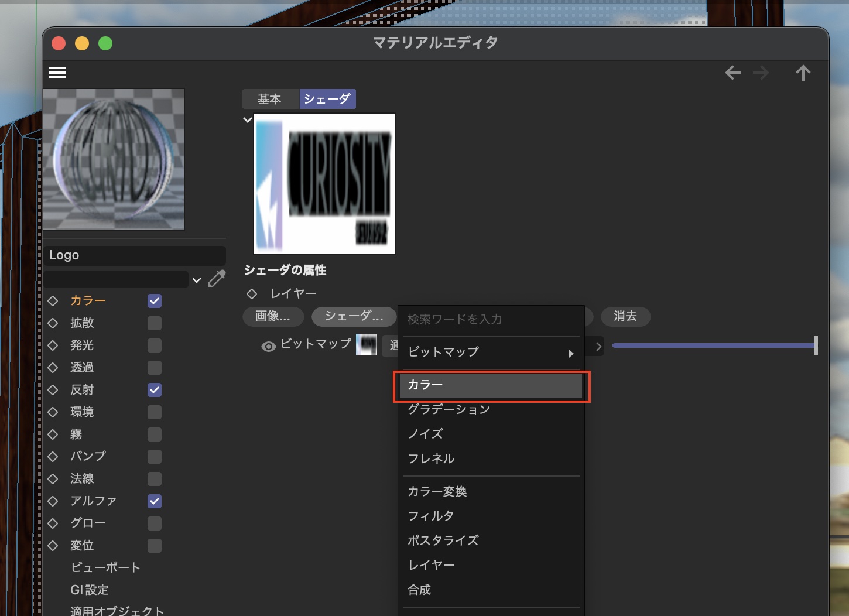The width and height of the screenshot is (849, 616).
Task: Click the eyedropper picker icon
Action: coord(217,279)
